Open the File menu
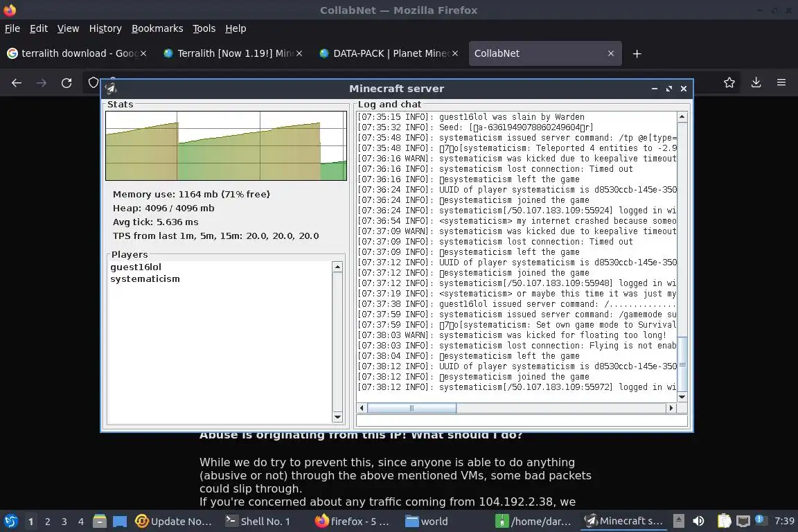Image resolution: width=798 pixels, height=532 pixels. pyautogui.click(x=12, y=28)
